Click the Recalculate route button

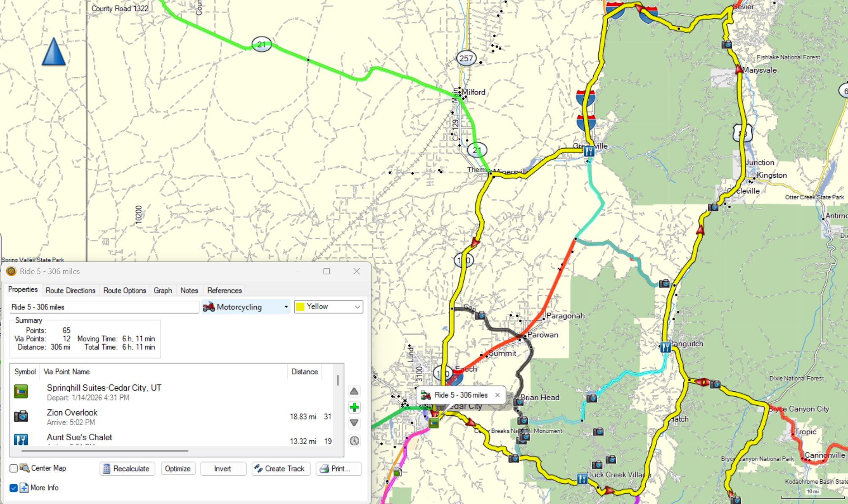click(127, 469)
